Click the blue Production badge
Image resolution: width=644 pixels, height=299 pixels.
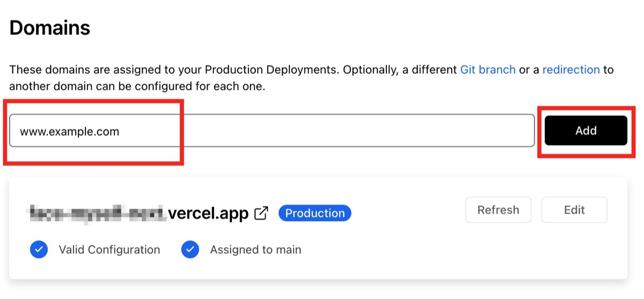314,213
